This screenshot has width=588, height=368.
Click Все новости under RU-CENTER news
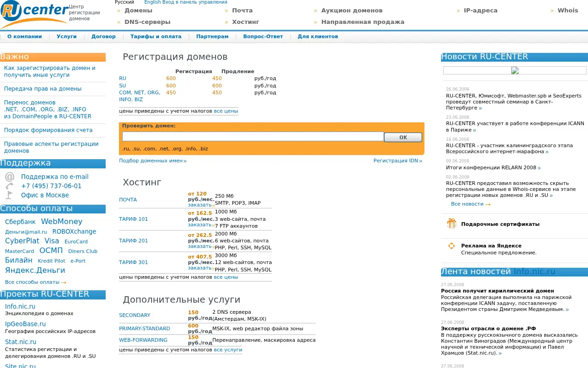(467, 204)
